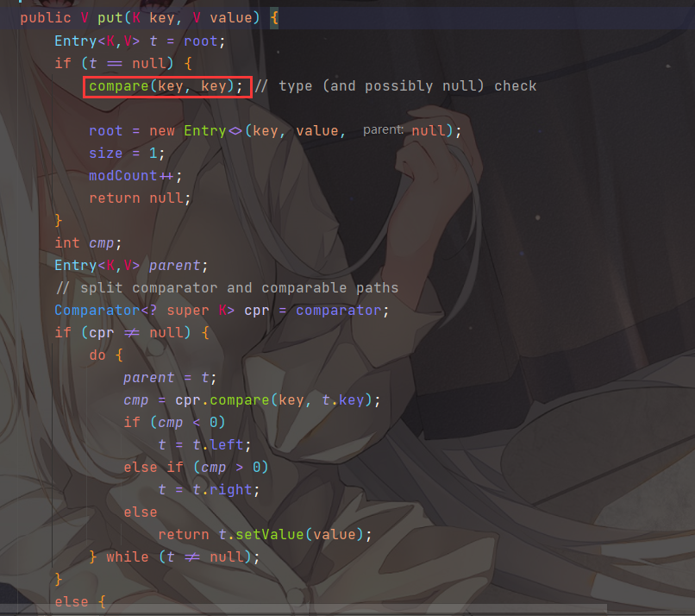
Task: Click the 'modCount++;' statement
Action: click(135, 176)
